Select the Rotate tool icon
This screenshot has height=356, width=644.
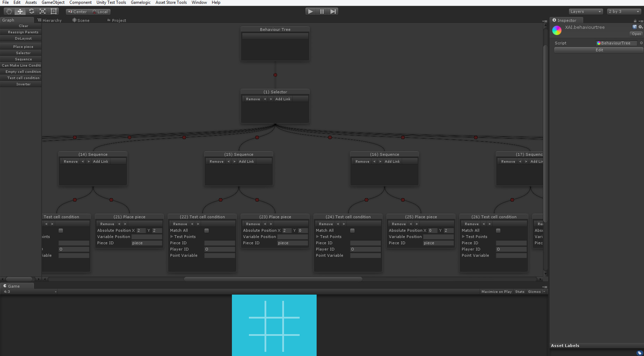(31, 11)
